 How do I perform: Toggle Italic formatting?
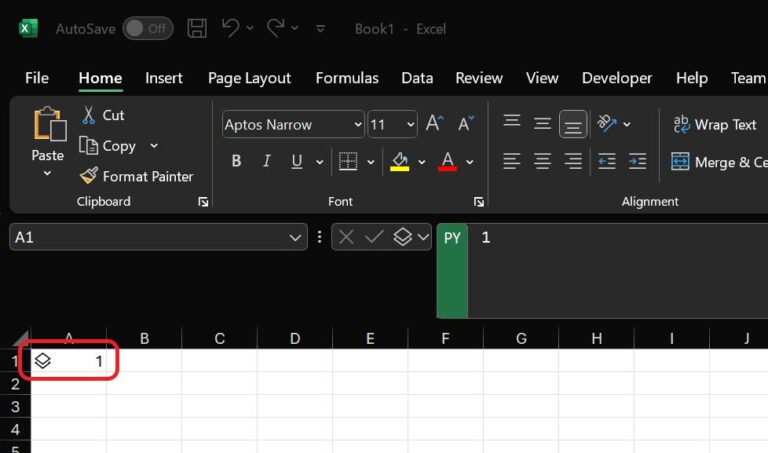266,161
